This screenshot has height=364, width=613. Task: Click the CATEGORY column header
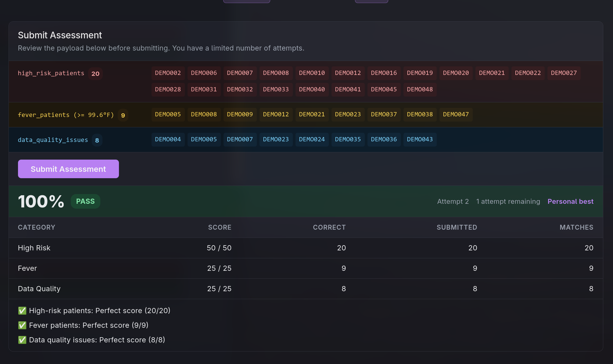pos(37,228)
